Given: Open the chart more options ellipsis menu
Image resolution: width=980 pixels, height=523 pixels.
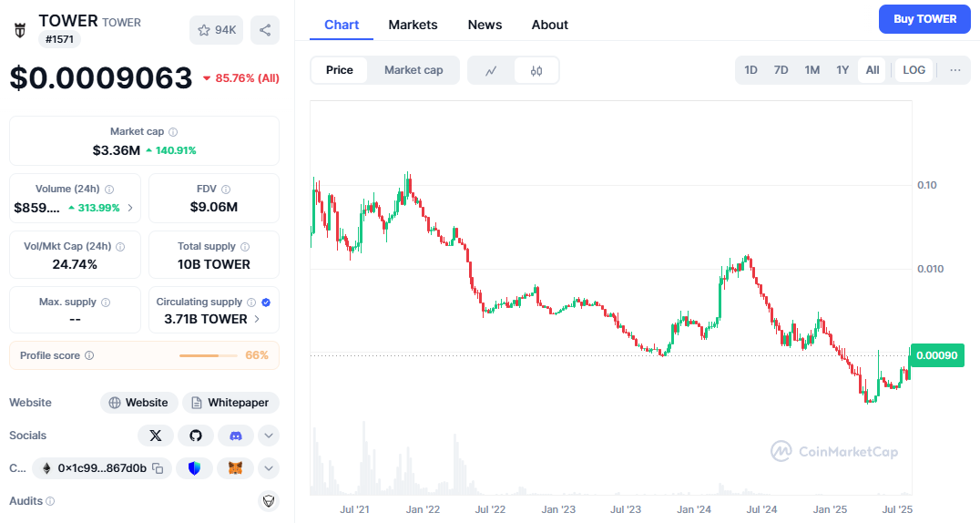Looking at the screenshot, I should tap(954, 70).
